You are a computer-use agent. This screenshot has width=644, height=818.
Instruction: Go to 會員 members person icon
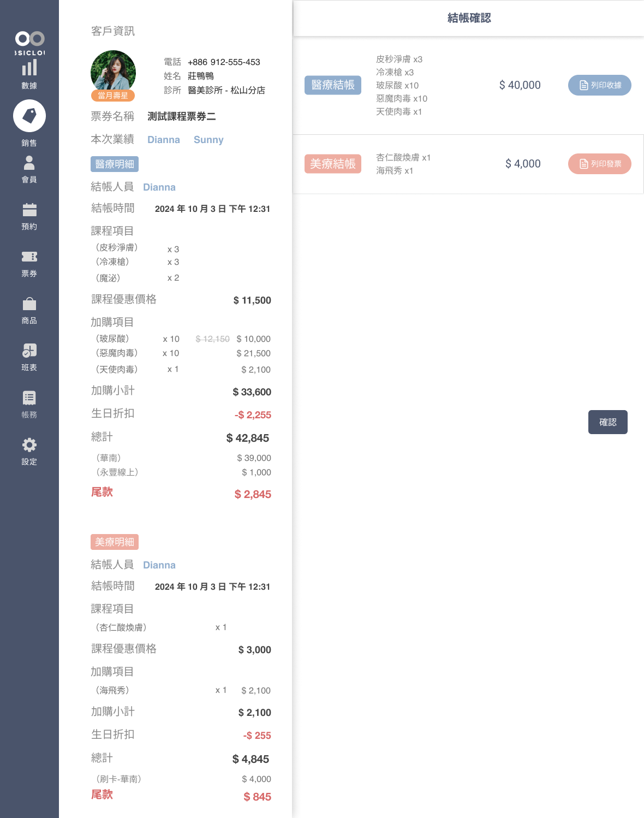[29, 163]
